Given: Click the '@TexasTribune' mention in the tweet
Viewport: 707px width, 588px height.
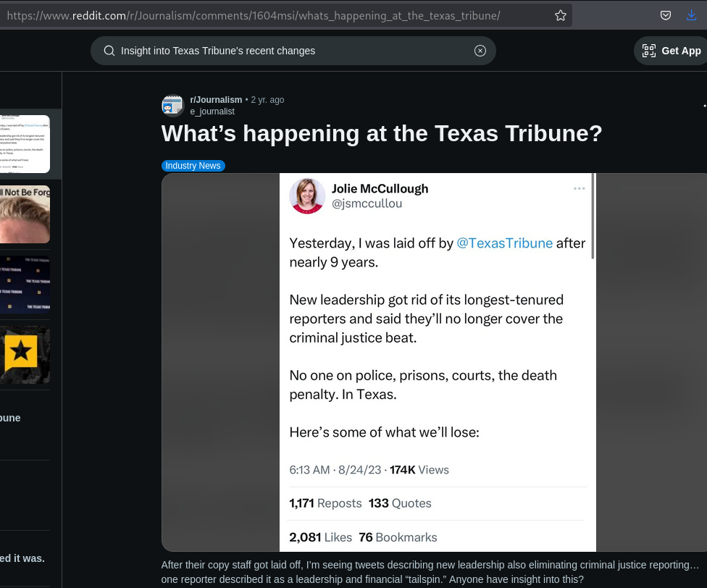Looking at the screenshot, I should [x=505, y=243].
